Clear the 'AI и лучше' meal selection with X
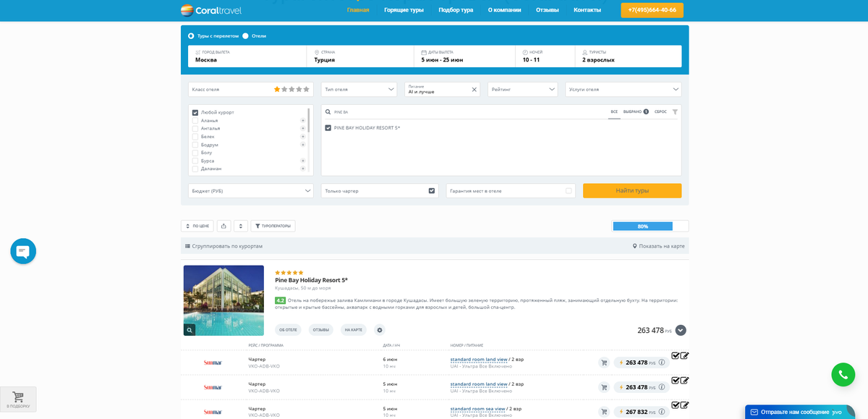Image resolution: width=868 pixels, height=419 pixels. click(475, 90)
